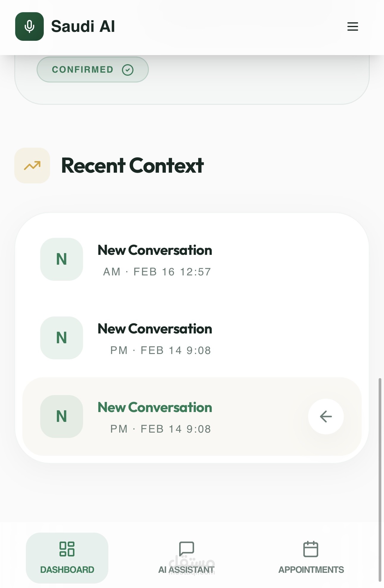Click the checkmark circle in CONFIRMED badge

pyautogui.click(x=128, y=70)
